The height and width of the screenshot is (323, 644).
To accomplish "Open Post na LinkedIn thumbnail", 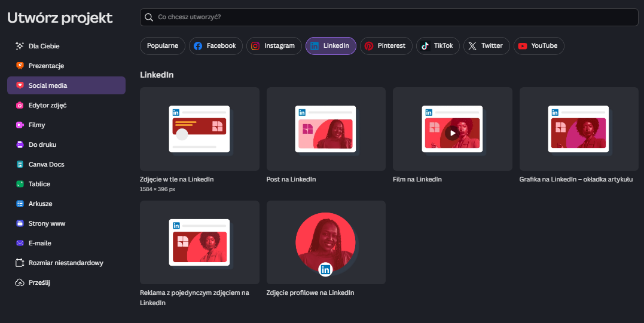I will coord(326,129).
